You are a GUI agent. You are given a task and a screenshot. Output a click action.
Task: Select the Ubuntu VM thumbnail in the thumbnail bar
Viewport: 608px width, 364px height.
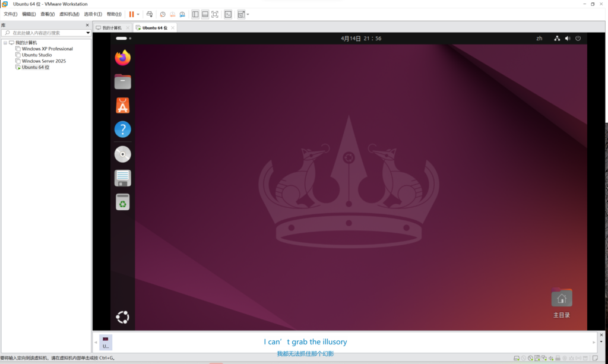[106, 342]
